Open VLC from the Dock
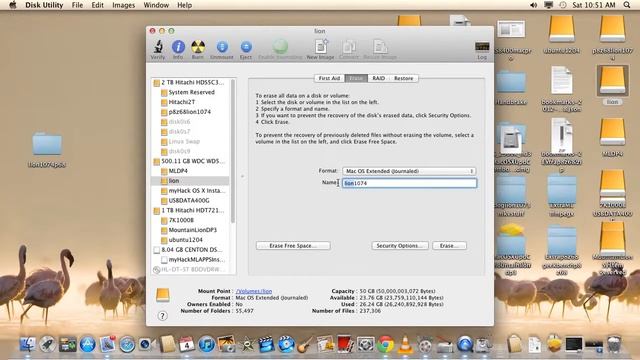The image size is (640, 360). pyautogui.click(x=405, y=344)
